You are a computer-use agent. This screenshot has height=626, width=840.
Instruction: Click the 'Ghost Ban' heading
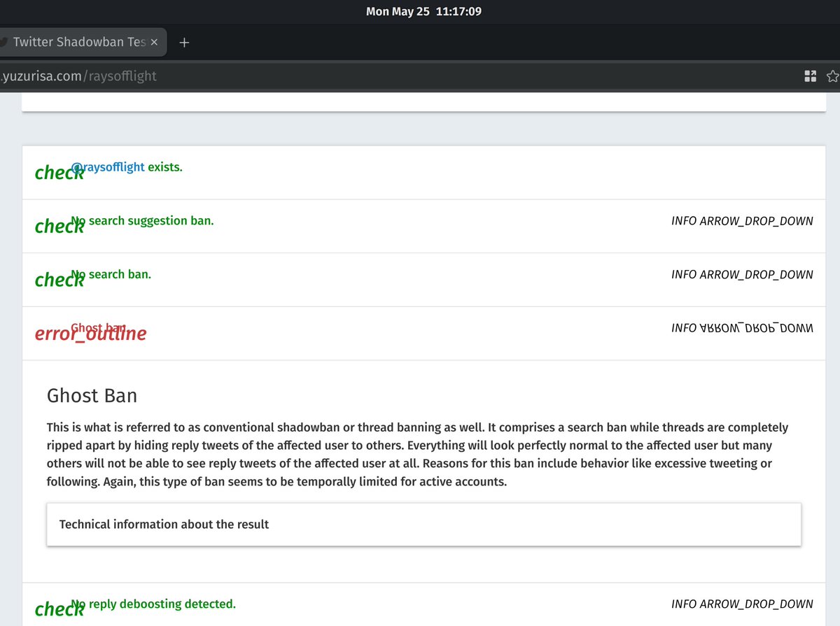92,396
